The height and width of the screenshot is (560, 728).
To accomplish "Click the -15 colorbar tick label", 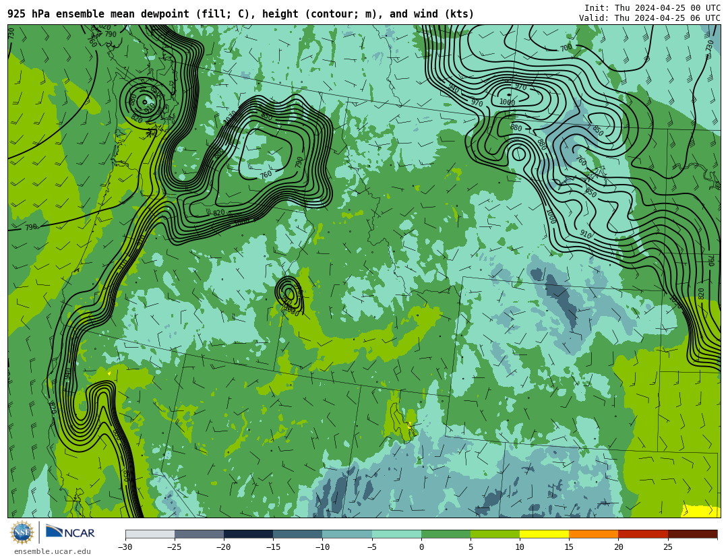I will click(x=272, y=547).
